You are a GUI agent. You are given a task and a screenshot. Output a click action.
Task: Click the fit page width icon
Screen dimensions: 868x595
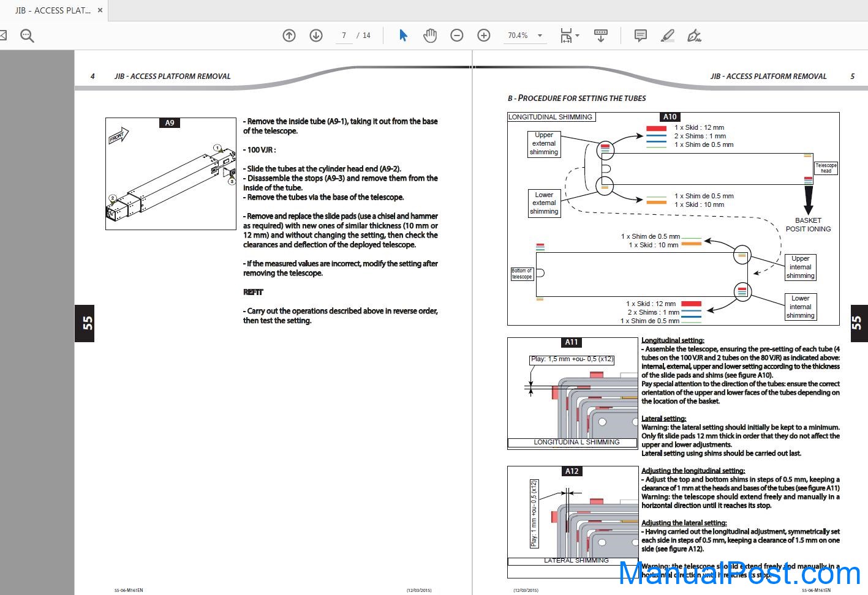(566, 36)
